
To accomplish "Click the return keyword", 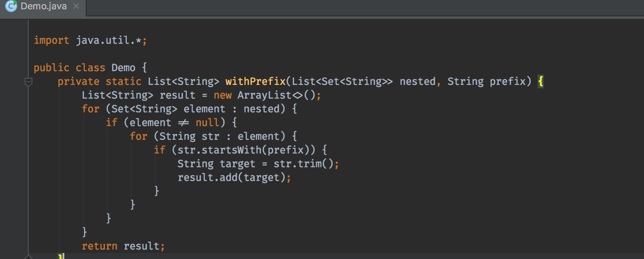I will coord(99,246).
